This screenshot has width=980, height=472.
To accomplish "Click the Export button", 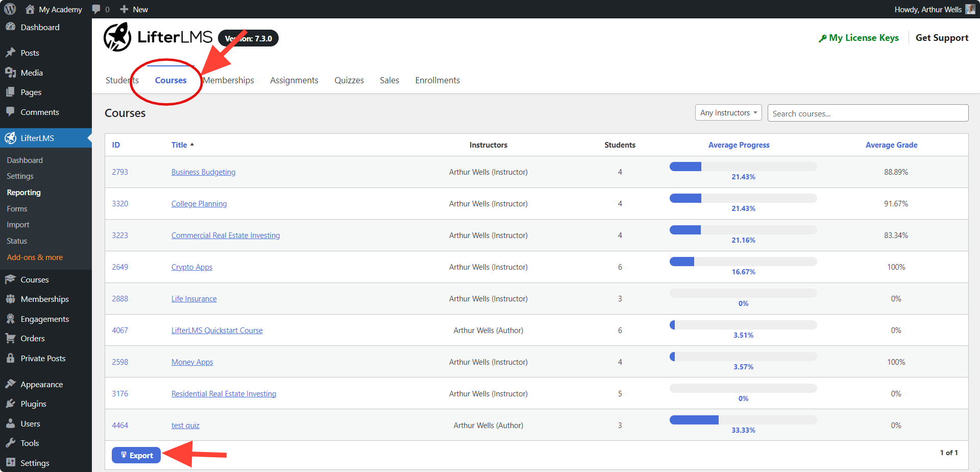I will 136,455.
